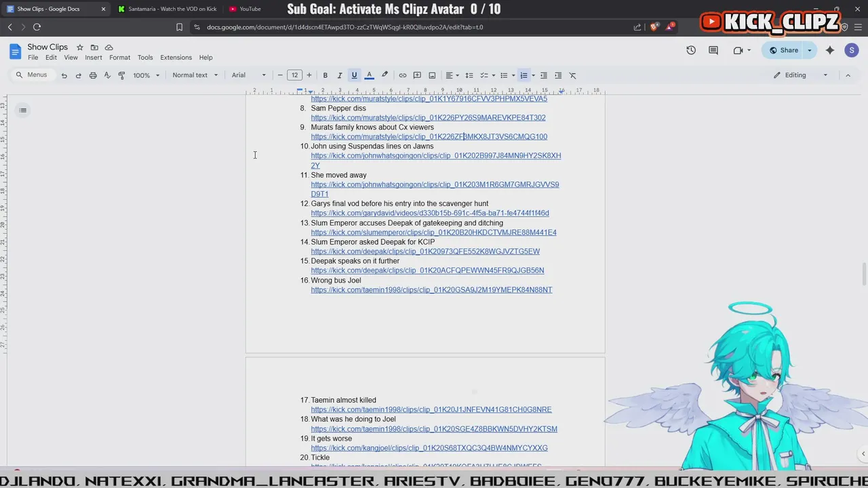Open the zoom level dropdown at 100%
This screenshot has width=868, height=488.
click(x=146, y=75)
